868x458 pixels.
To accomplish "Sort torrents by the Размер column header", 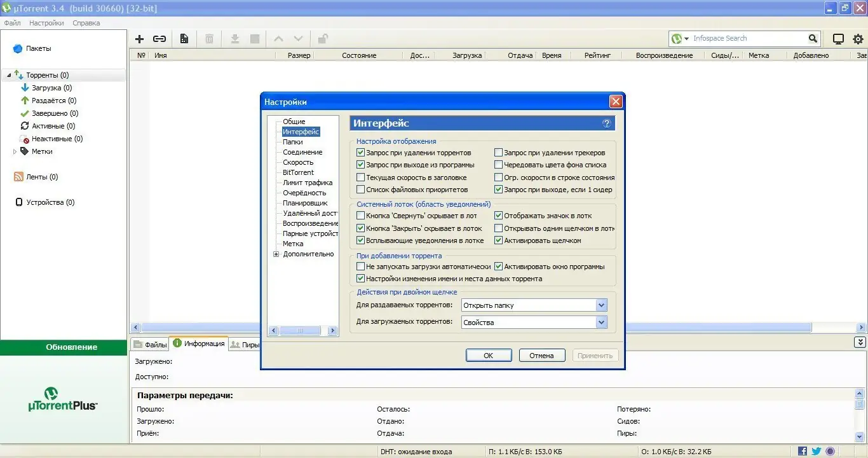I will (299, 55).
